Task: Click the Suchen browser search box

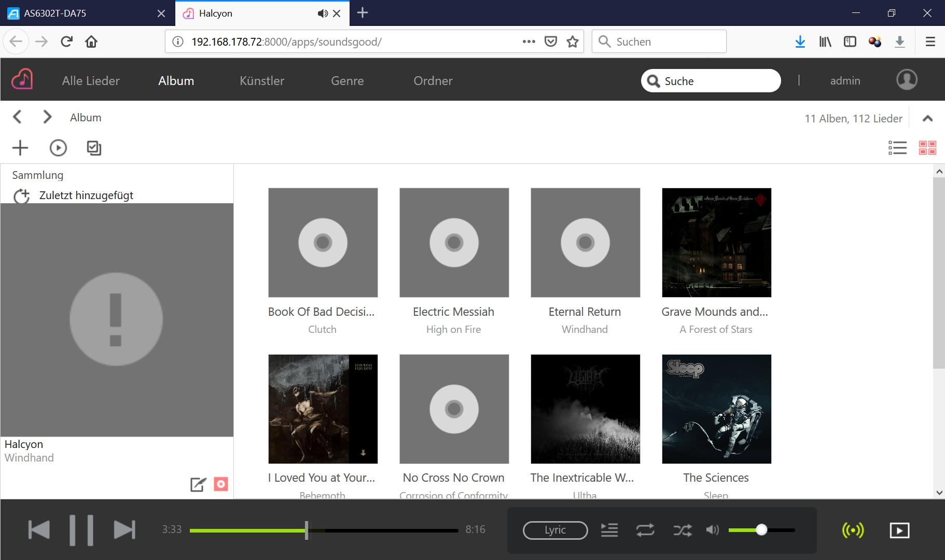Action: point(659,41)
